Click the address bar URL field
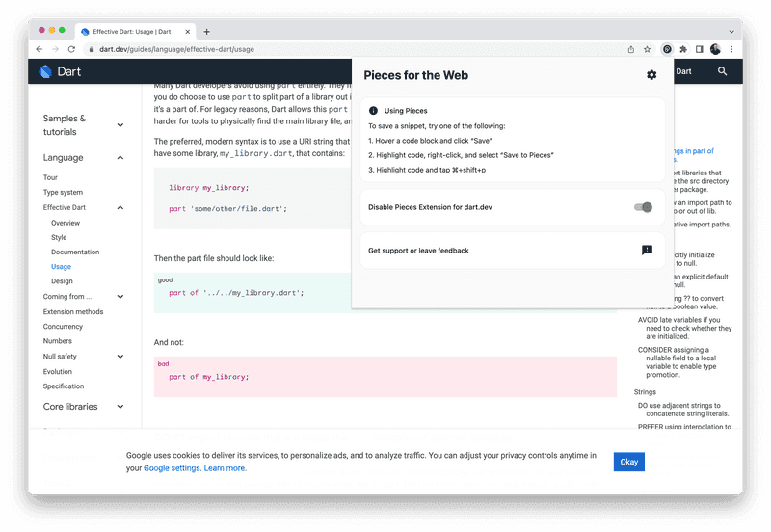Screen dimensions: 771x532 [x=354, y=49]
